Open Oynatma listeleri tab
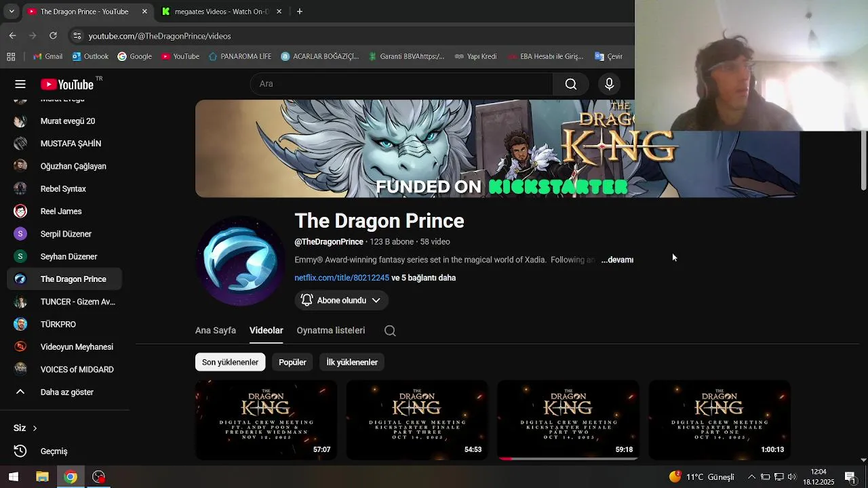Image resolution: width=868 pixels, height=488 pixels. coord(331,331)
